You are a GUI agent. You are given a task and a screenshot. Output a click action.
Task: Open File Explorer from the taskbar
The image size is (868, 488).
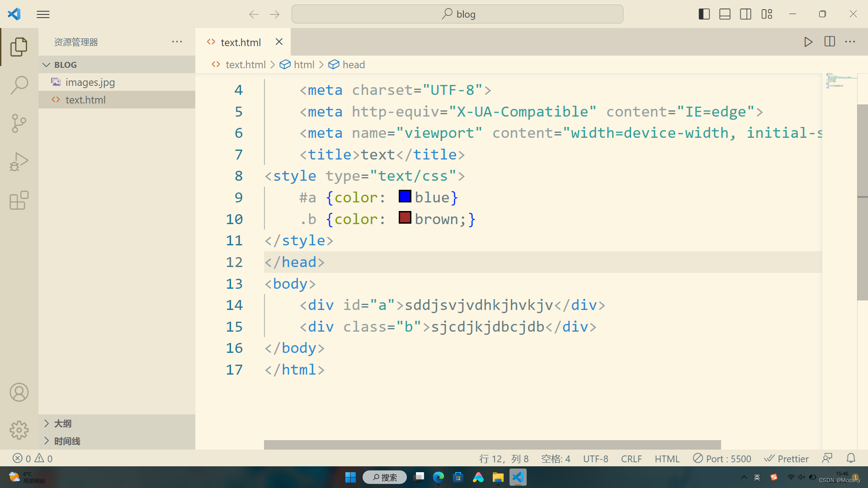pyautogui.click(x=498, y=477)
